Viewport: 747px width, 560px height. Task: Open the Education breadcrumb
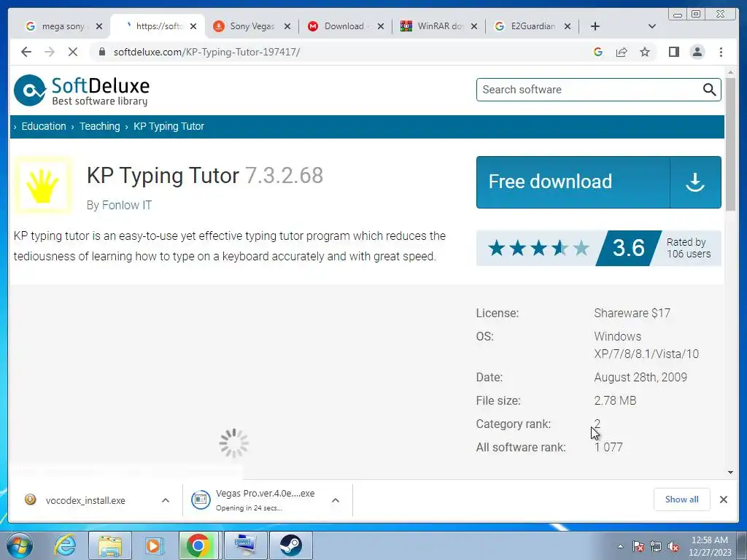pos(44,126)
